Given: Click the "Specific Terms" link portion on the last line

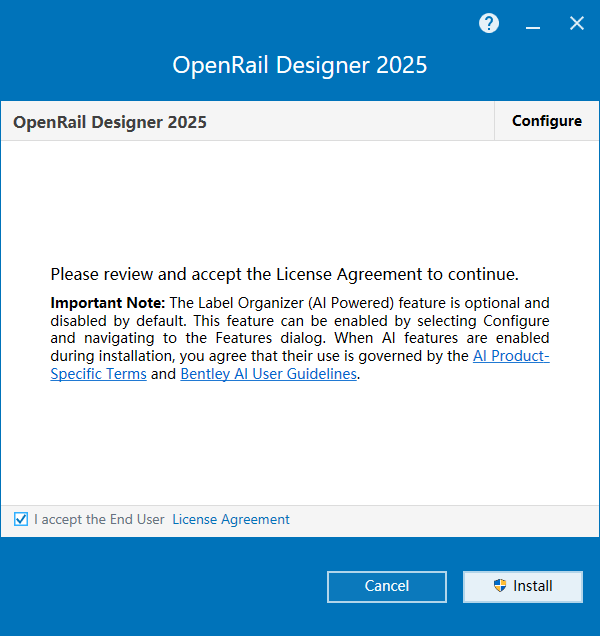Looking at the screenshot, I should (x=98, y=374).
